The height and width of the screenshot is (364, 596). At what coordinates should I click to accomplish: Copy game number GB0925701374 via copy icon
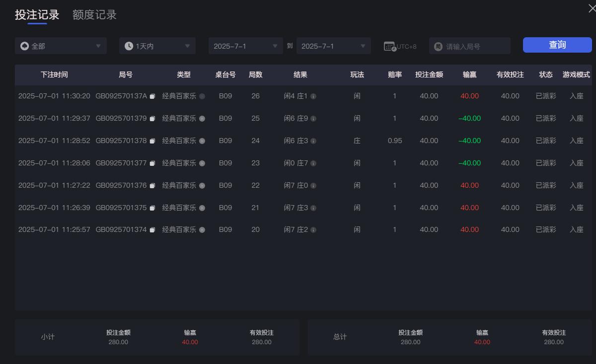point(152,229)
